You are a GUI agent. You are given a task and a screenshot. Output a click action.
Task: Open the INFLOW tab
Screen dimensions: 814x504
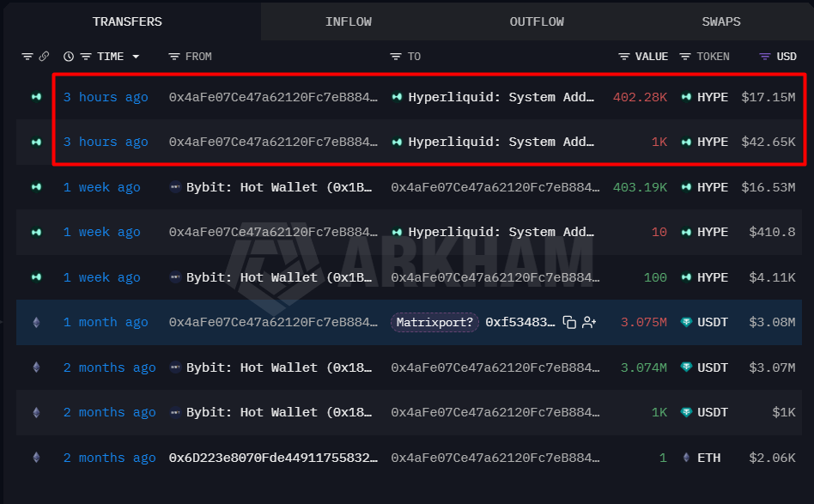click(349, 21)
